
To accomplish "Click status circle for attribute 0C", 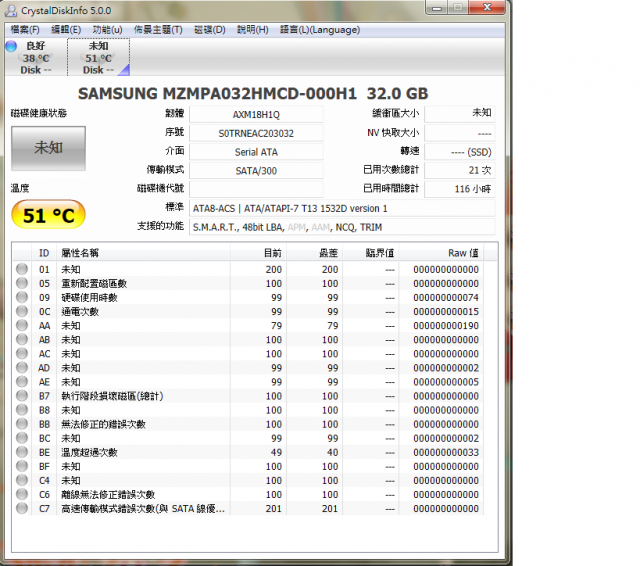I will coord(22,311).
